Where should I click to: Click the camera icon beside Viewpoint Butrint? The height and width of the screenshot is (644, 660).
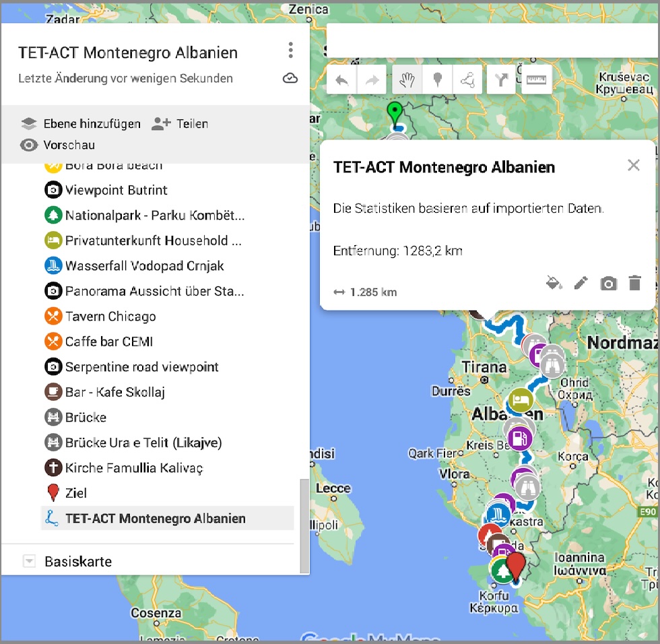pos(53,190)
